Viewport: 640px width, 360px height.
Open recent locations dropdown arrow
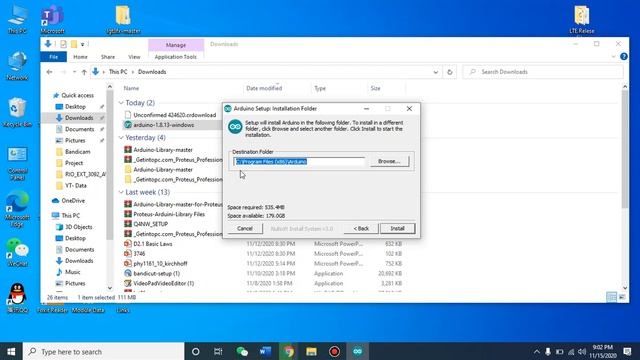click(74, 72)
